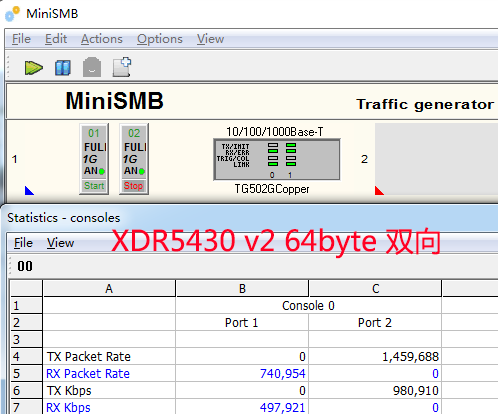The width and height of the screenshot is (498, 414).
Task: Select the slot 2 empty module area
Action: click(x=436, y=159)
